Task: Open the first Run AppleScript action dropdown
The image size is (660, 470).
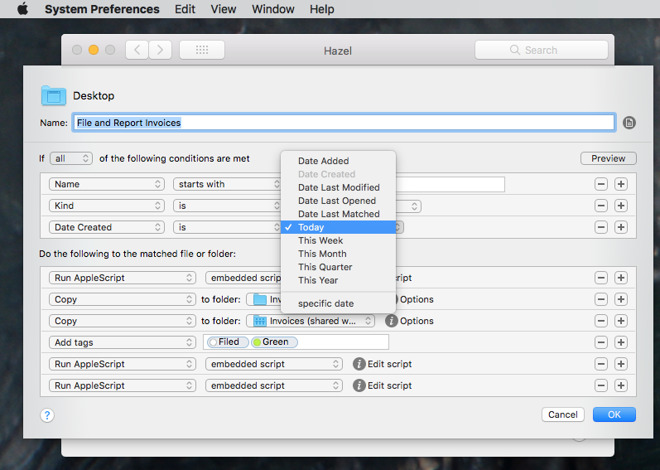Action: pyautogui.click(x=122, y=278)
